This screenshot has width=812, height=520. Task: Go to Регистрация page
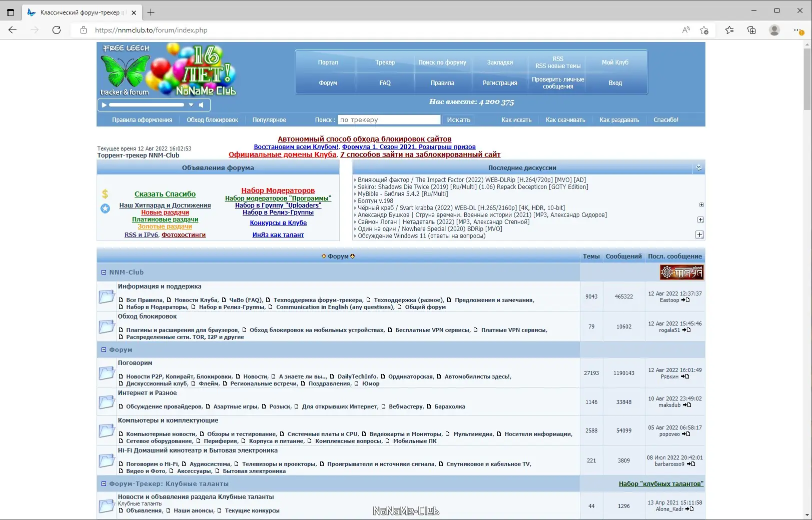pyautogui.click(x=500, y=83)
